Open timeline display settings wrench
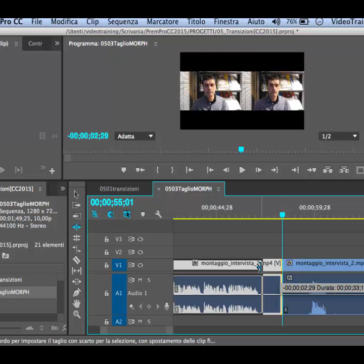Image resolution: width=364 pixels, height=364 pixels. point(159,214)
